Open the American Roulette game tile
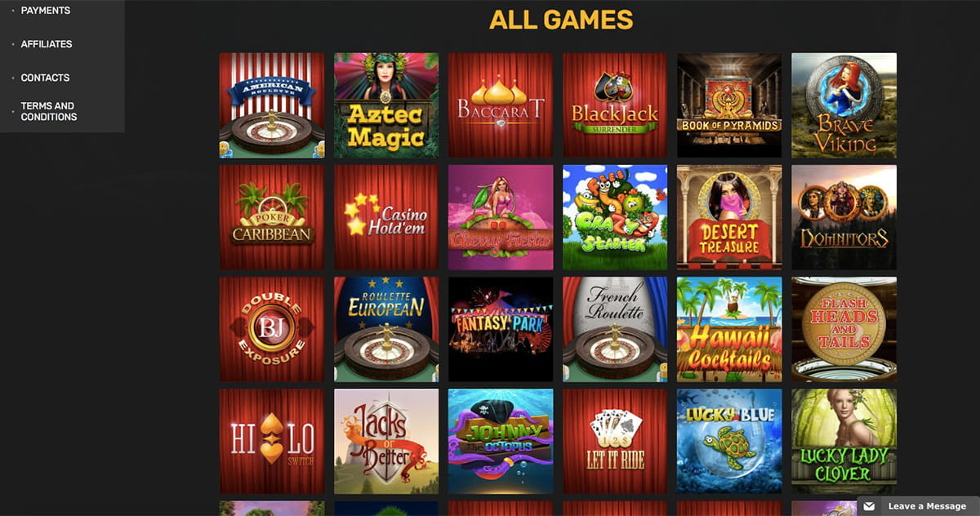 (272, 105)
